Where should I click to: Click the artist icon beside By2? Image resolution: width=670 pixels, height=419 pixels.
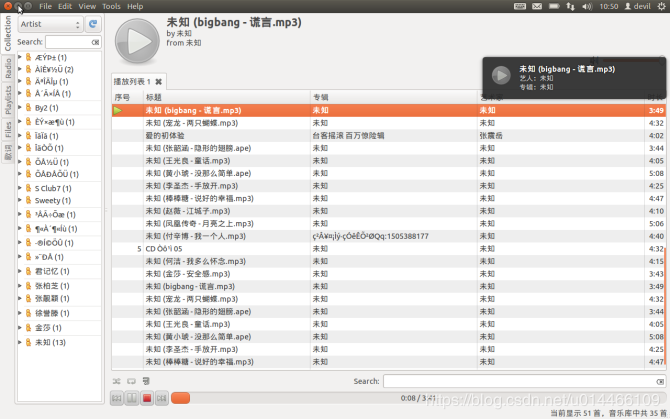pyautogui.click(x=28, y=108)
